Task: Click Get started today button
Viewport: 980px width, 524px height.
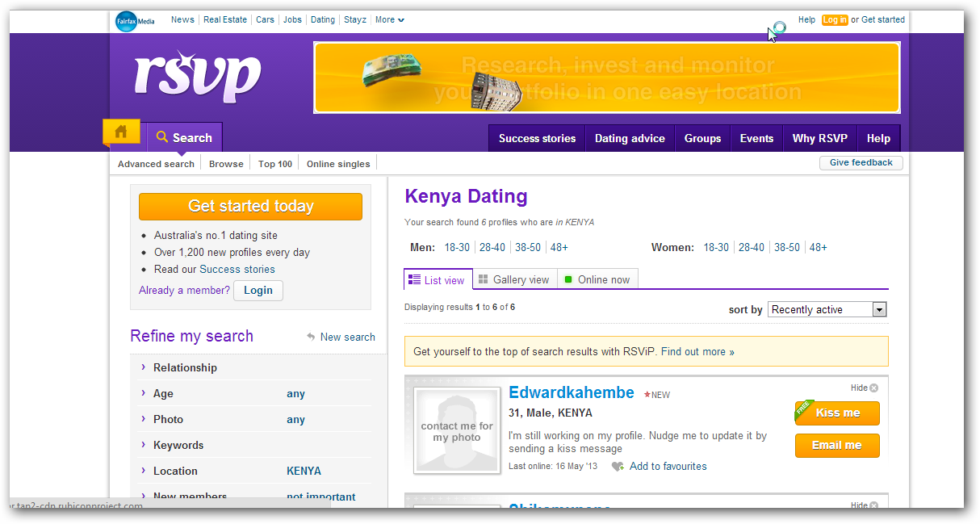Action: pyautogui.click(x=250, y=206)
